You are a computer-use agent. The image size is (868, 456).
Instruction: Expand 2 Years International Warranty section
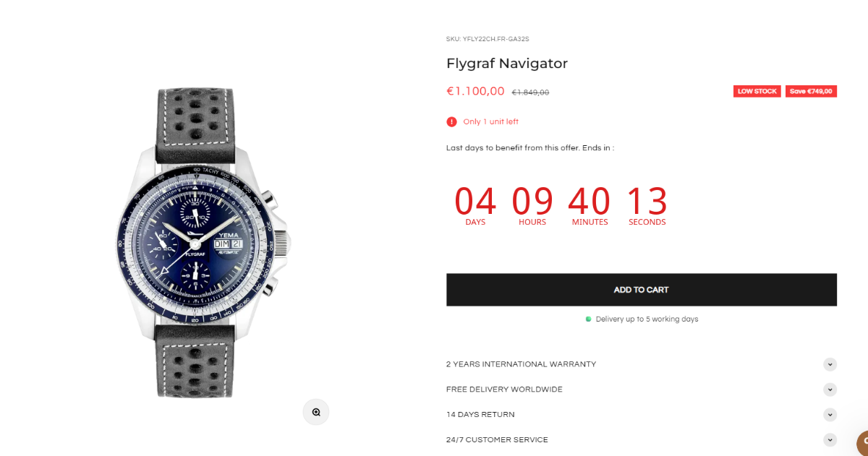642,364
